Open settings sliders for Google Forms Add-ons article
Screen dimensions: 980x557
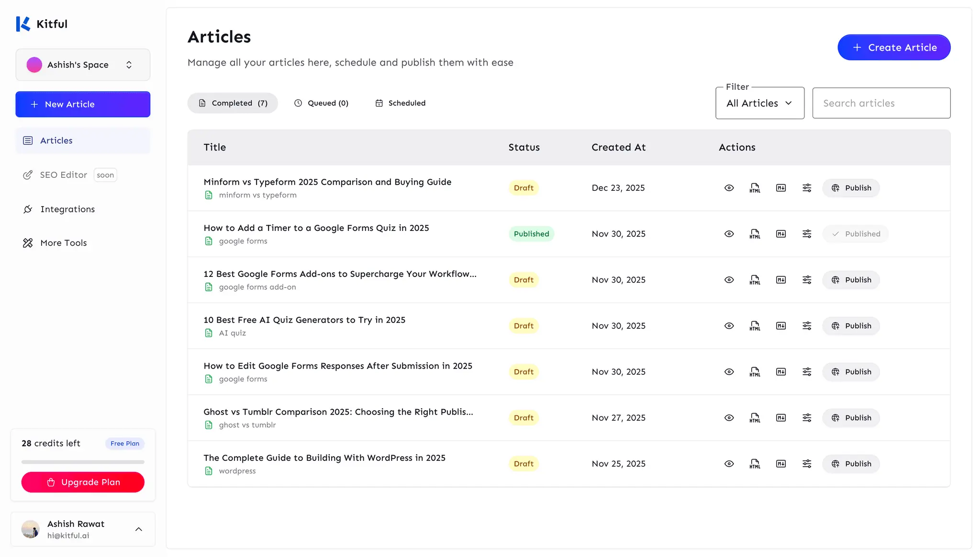[807, 280]
